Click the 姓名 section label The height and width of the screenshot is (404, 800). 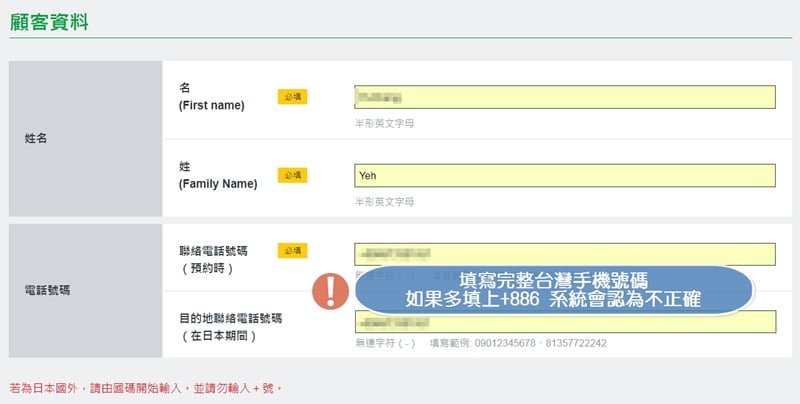point(36,138)
